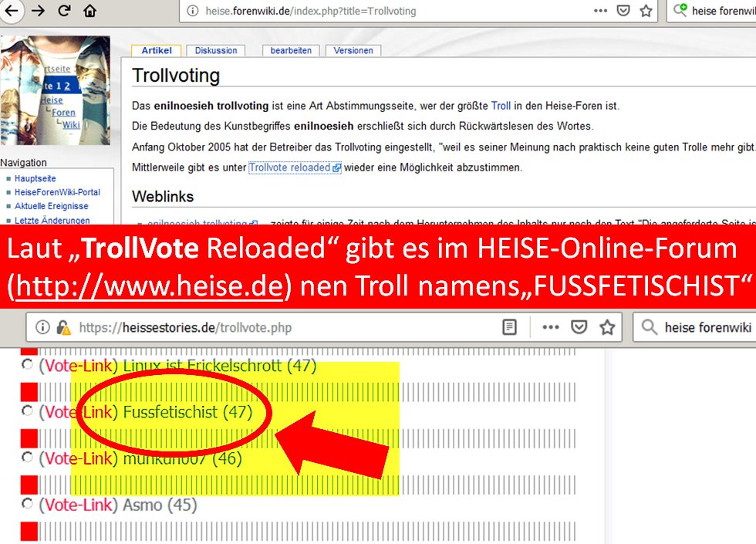Screen dimensions: 756x544
Task: Click the top heise forenwiki search field
Action: [x=711, y=11]
